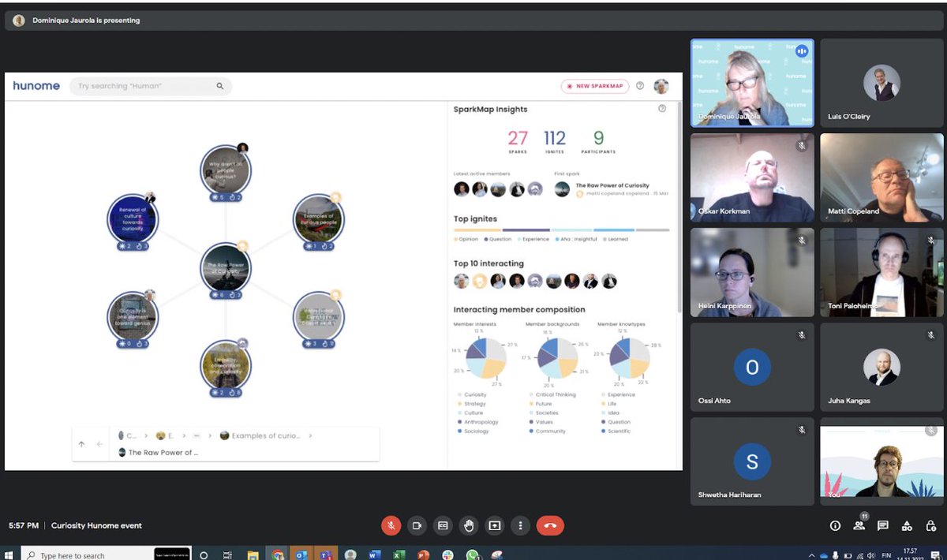Select central spark 'The Raw Power of Curiosity'

point(226,268)
